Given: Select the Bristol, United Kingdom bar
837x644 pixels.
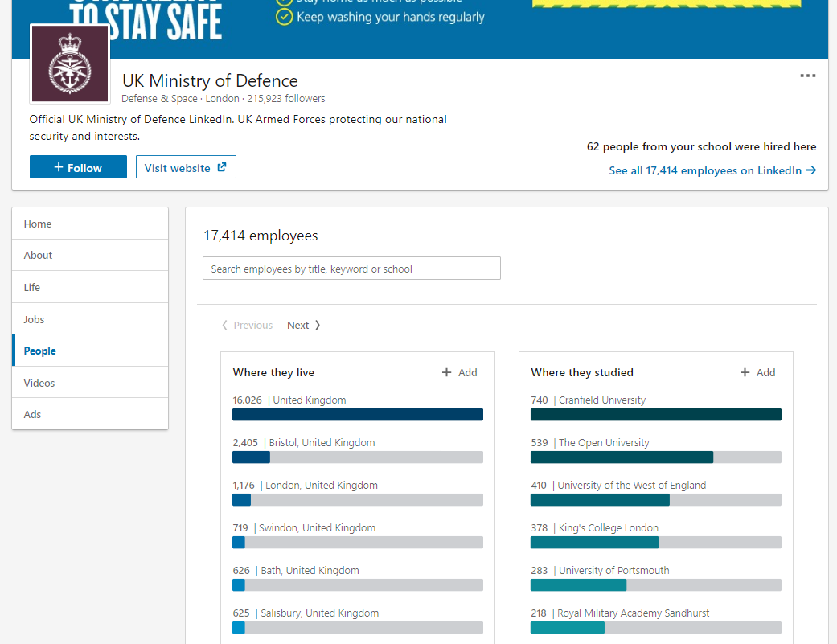Looking at the screenshot, I should (x=358, y=457).
